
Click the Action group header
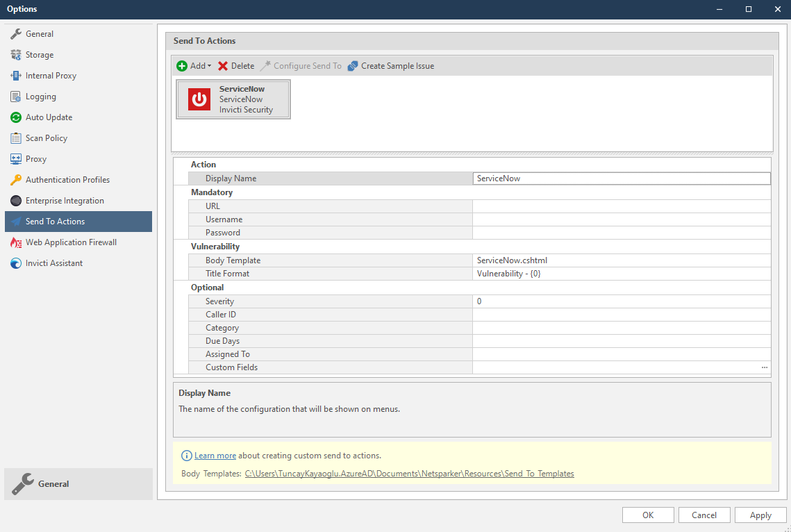coord(203,165)
